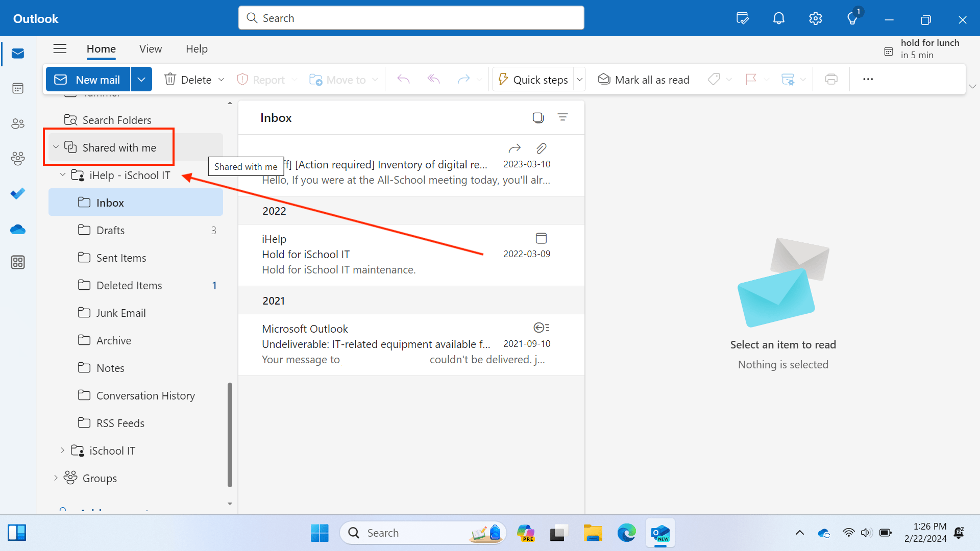Click Mark all as read
Image resolution: width=980 pixels, height=551 pixels.
pos(643,80)
